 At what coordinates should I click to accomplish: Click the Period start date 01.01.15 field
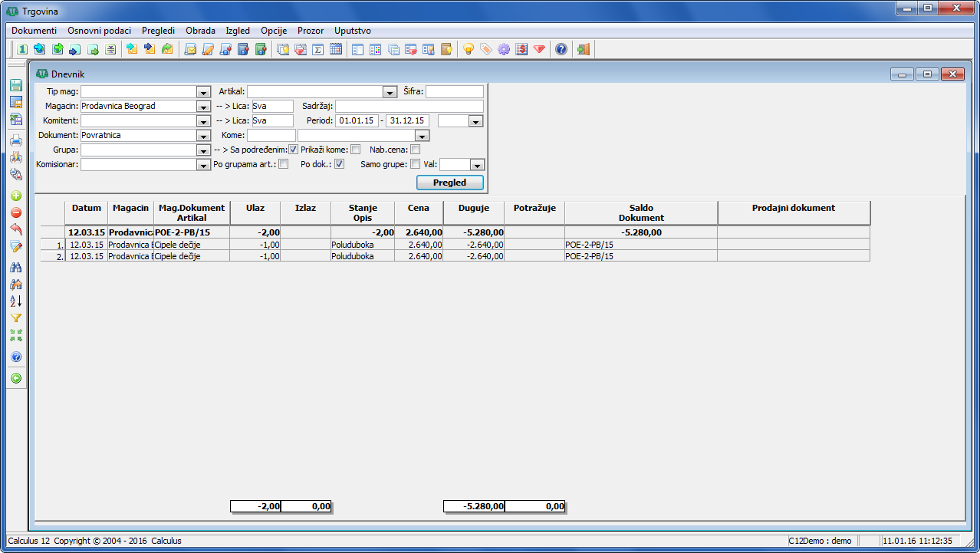(x=356, y=121)
